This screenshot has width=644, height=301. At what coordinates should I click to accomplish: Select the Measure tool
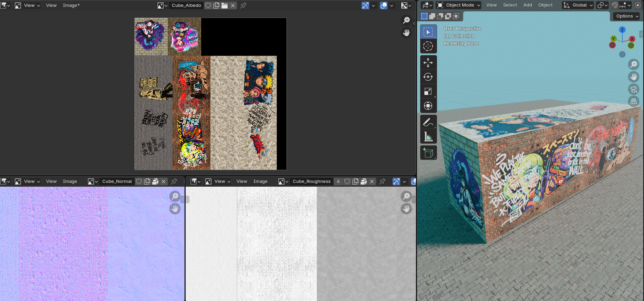428,136
